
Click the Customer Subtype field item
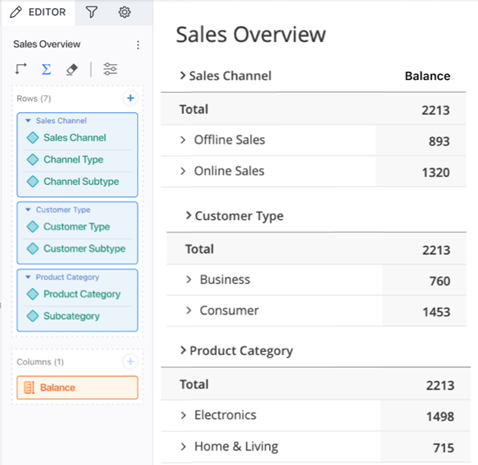tap(77, 248)
